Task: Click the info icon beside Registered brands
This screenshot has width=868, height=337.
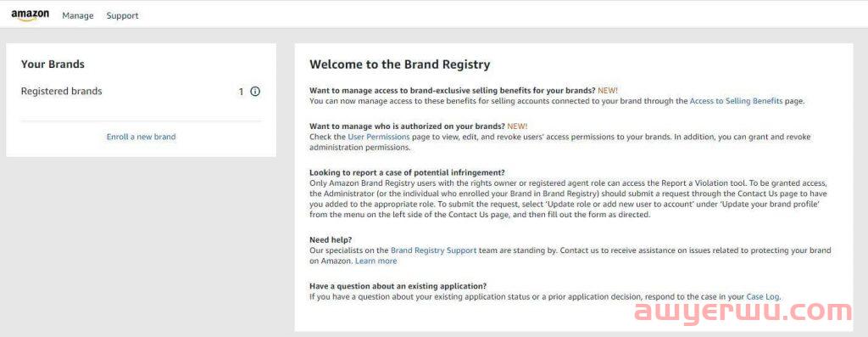Action: 255,92
